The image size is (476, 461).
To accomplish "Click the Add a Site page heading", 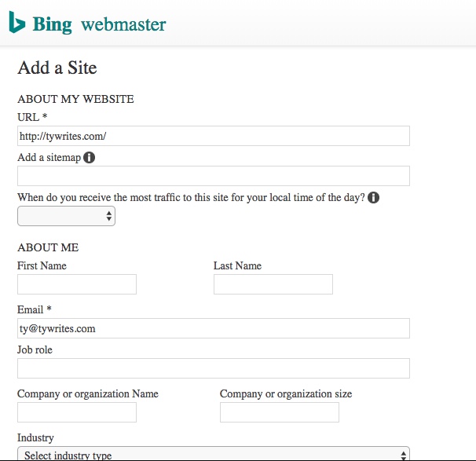I will tap(57, 68).
